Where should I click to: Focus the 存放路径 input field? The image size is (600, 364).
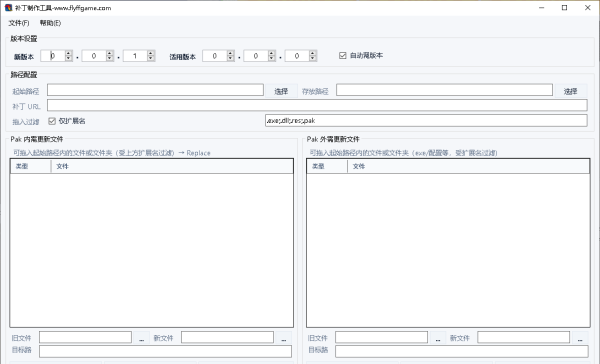tap(444, 90)
